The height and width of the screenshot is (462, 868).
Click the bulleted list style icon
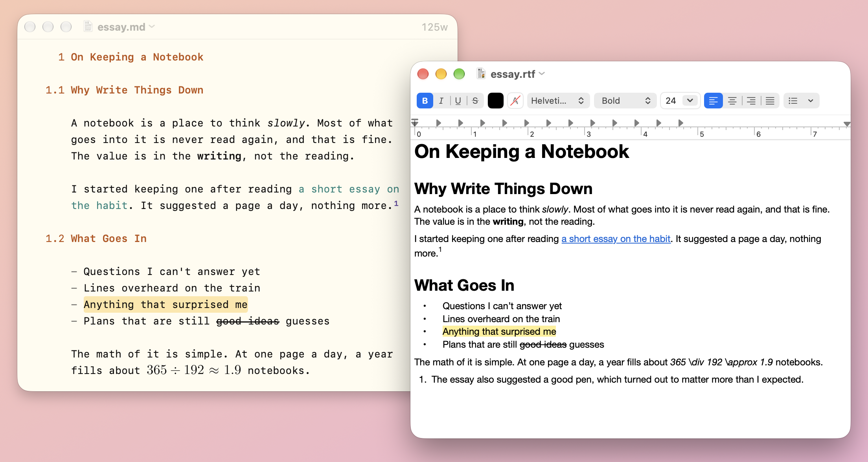tap(793, 101)
